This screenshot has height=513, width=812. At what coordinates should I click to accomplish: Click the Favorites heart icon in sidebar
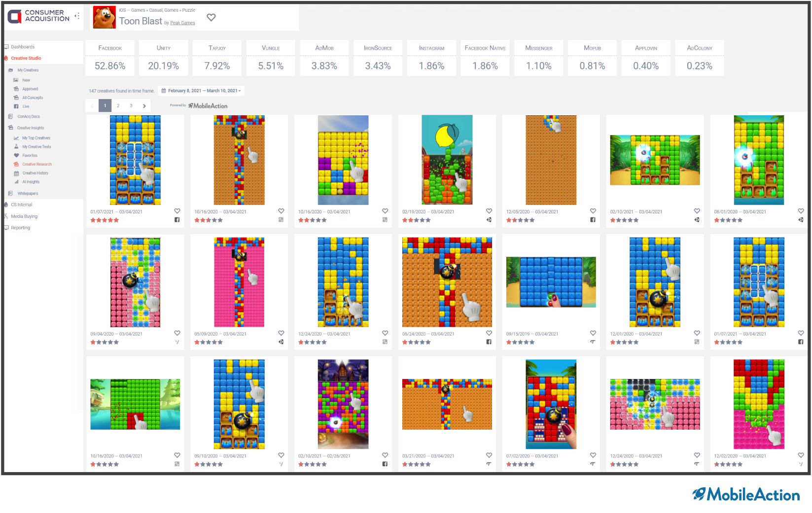[16, 155]
